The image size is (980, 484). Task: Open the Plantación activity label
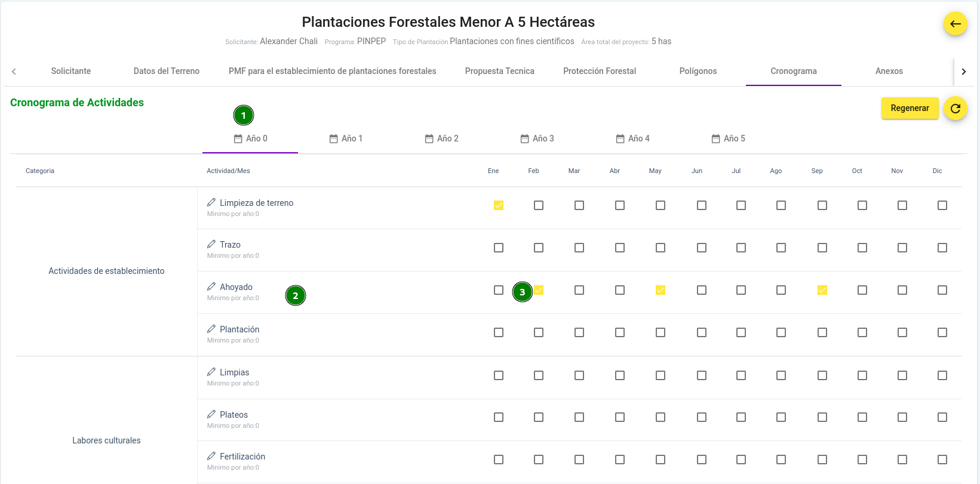coord(239,329)
